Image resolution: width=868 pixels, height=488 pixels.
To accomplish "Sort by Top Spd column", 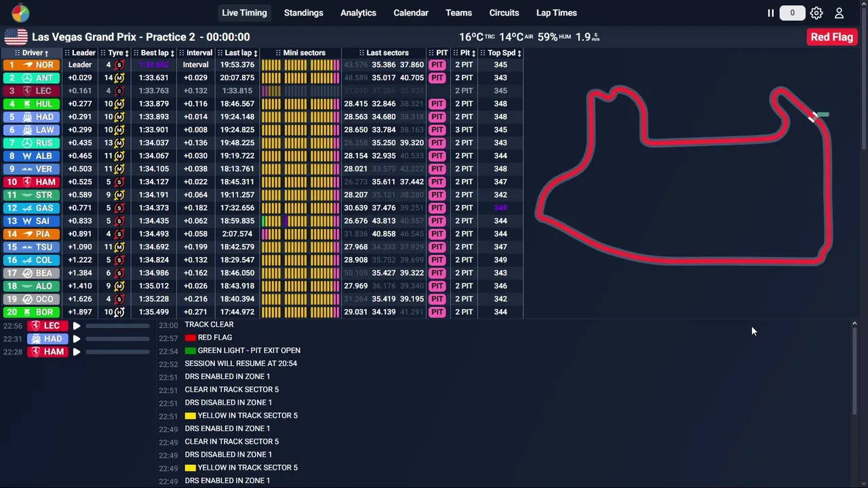I will coord(501,53).
